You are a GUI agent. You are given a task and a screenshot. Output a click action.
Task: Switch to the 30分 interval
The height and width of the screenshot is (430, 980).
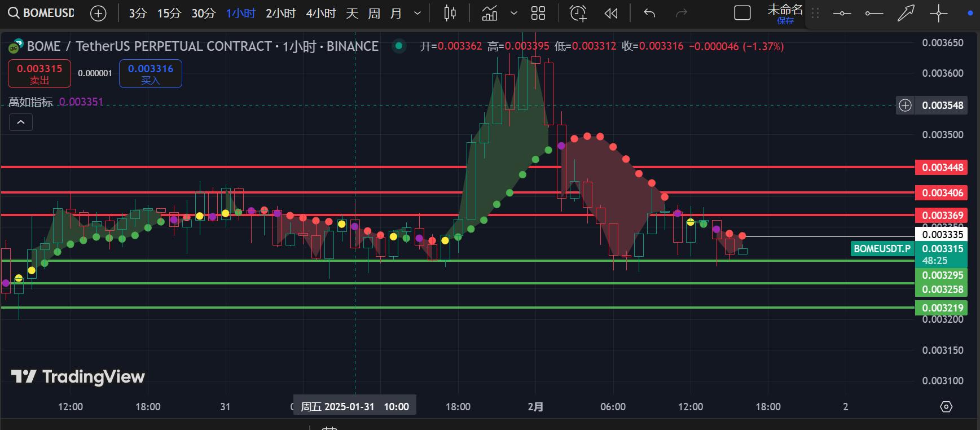(204, 13)
